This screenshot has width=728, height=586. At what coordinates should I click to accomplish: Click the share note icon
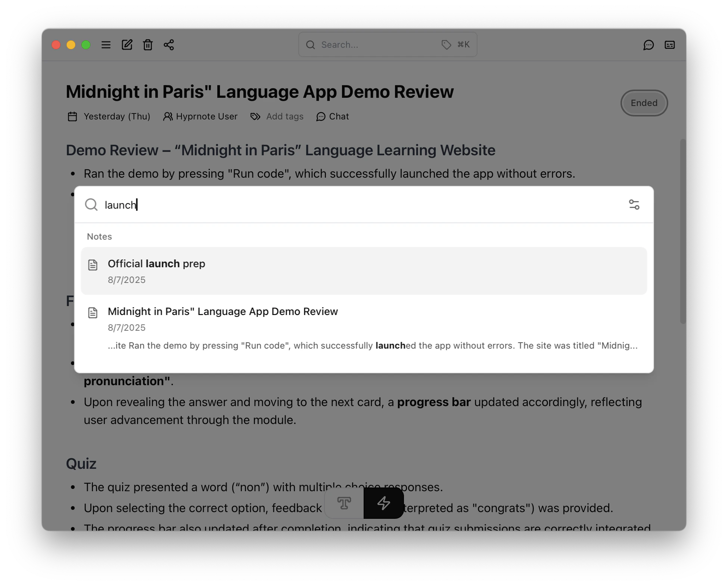tap(169, 45)
